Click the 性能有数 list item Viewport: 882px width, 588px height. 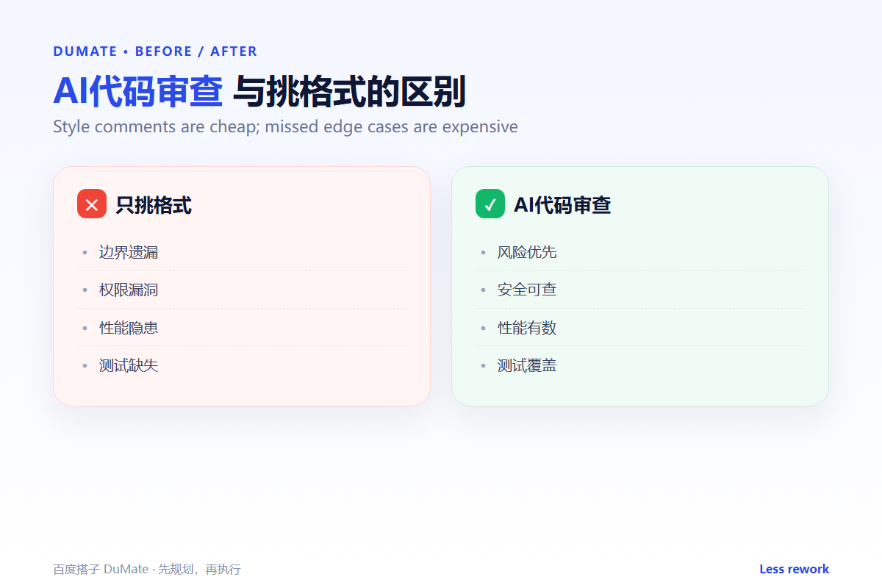[x=640, y=328]
